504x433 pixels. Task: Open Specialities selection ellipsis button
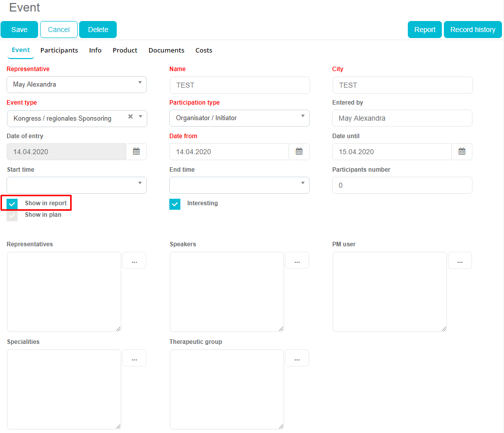click(x=134, y=358)
